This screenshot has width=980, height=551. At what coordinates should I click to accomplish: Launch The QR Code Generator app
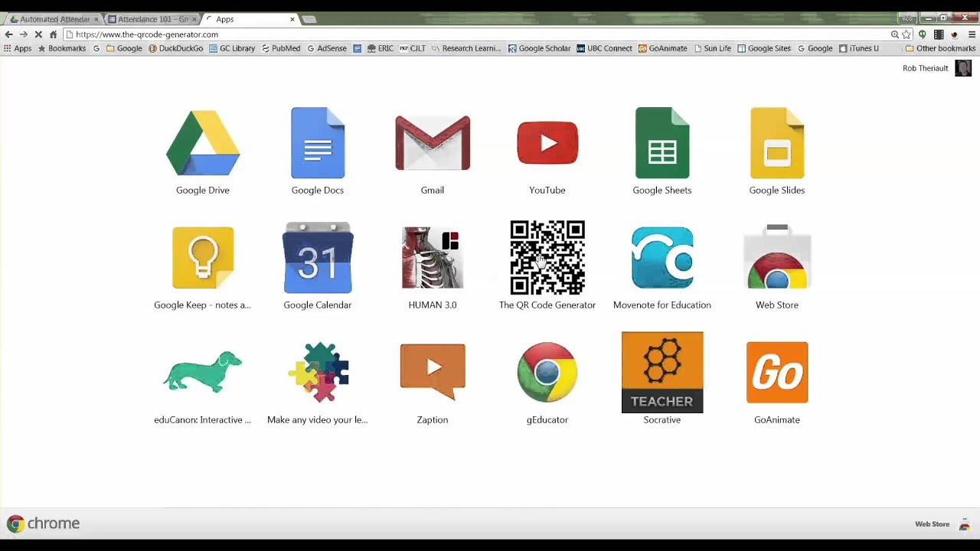coord(547,258)
